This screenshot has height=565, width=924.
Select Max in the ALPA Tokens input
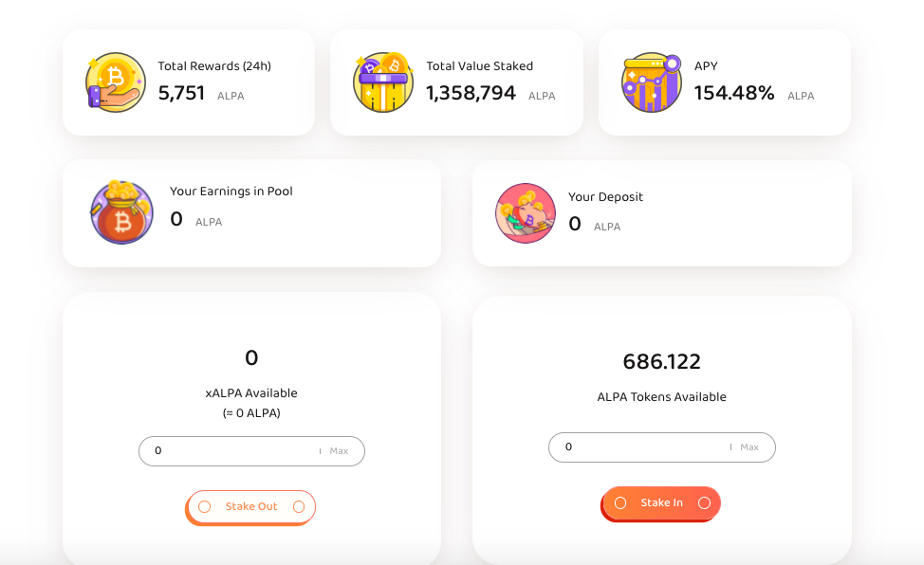click(x=749, y=447)
